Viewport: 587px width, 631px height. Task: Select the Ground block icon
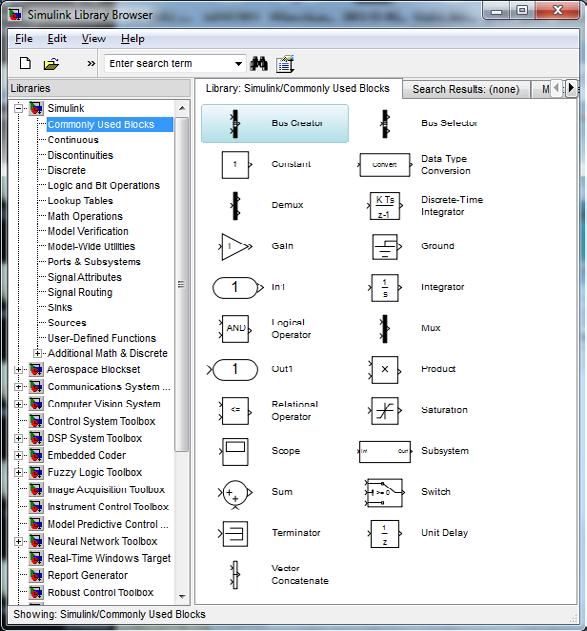(386, 246)
